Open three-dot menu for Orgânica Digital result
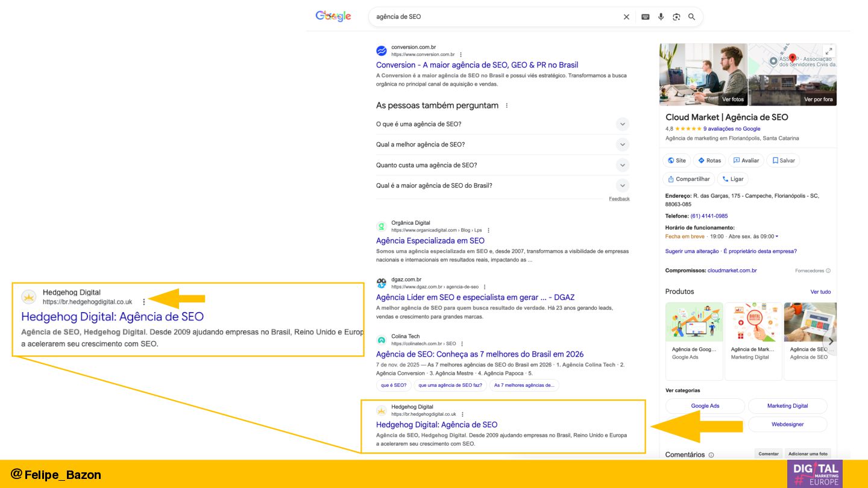 click(488, 230)
